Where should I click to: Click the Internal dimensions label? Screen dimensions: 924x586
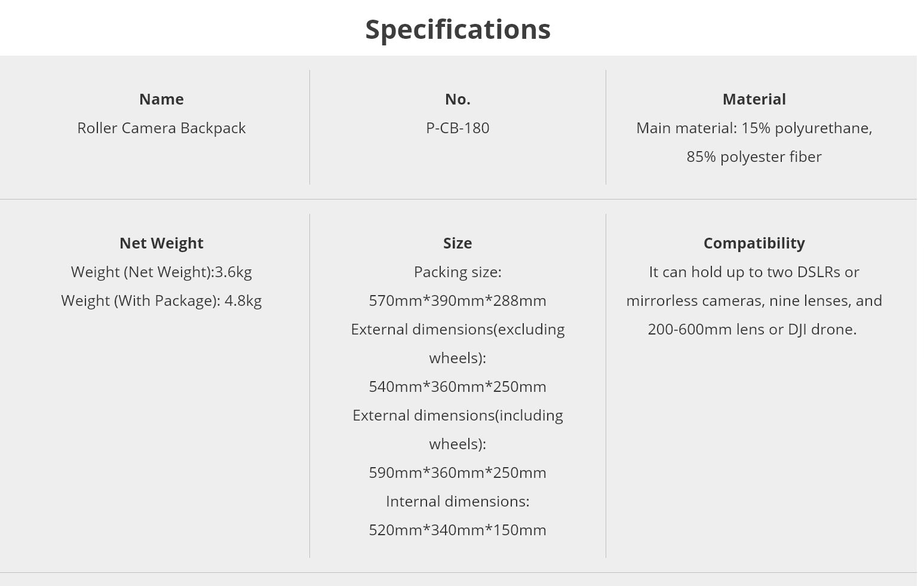coord(458,501)
